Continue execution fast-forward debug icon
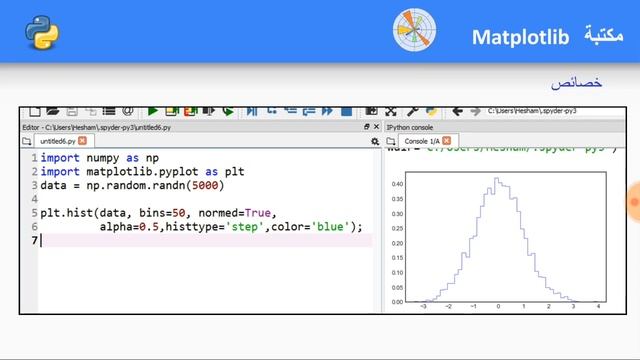 click(x=327, y=111)
